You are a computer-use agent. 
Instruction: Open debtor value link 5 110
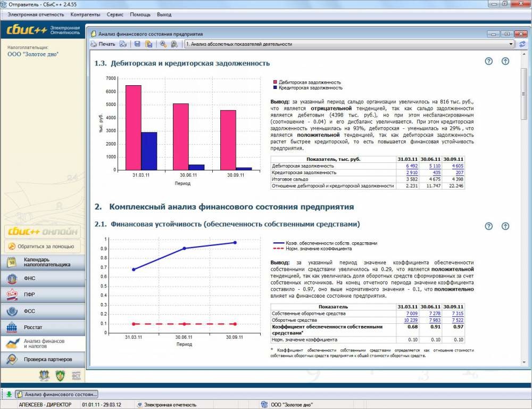(435, 166)
